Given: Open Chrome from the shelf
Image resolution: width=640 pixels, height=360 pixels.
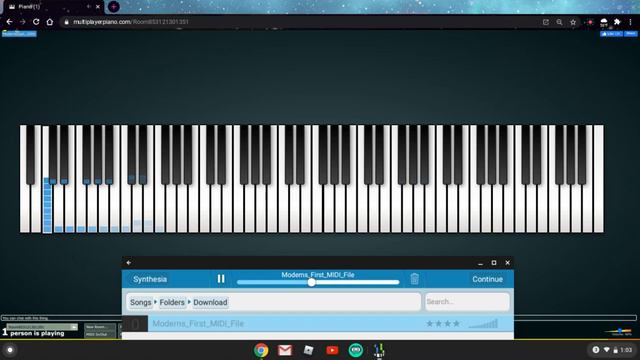Looking at the screenshot, I should [x=261, y=350].
